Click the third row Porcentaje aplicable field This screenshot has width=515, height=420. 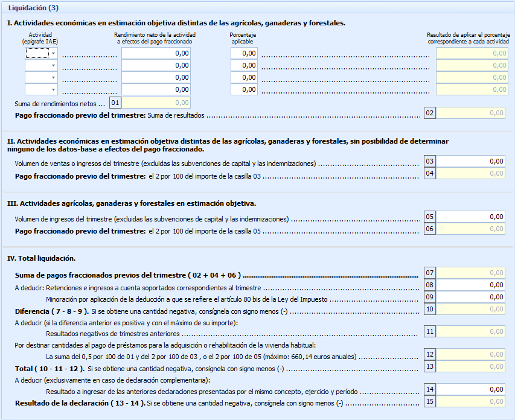[x=244, y=77]
